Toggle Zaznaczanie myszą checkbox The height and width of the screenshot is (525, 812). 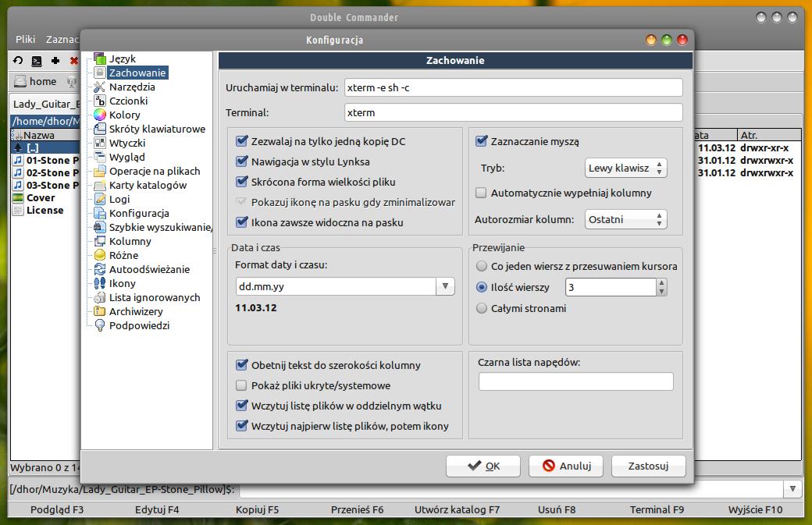point(482,141)
